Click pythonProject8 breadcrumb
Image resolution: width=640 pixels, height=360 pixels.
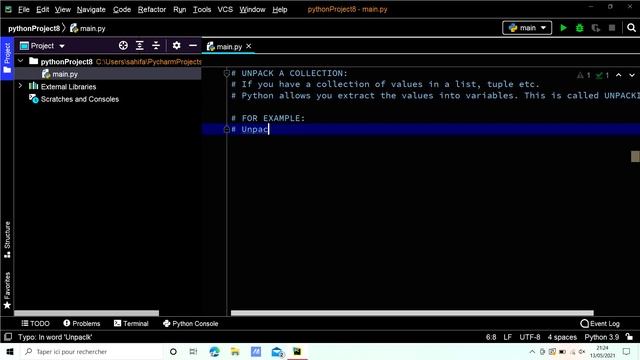[x=34, y=28]
